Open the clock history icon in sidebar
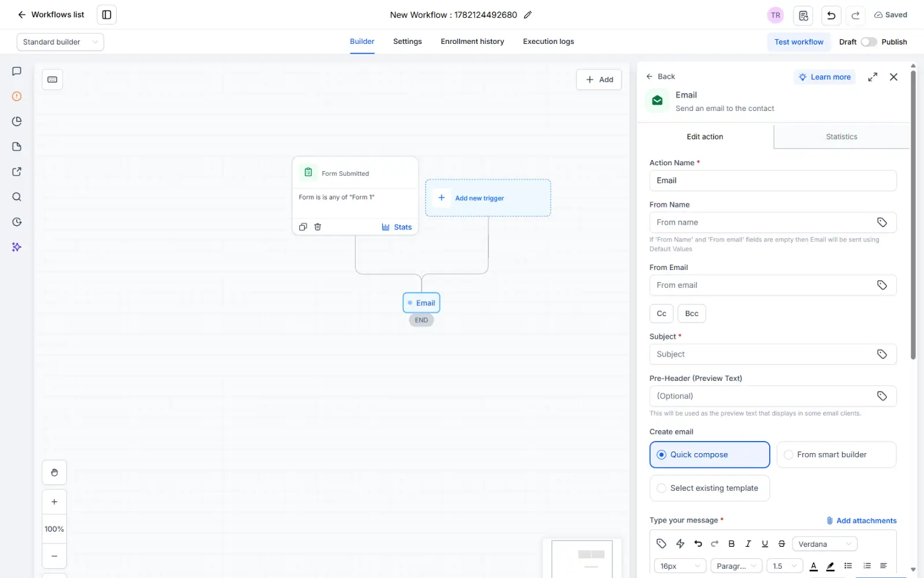The image size is (924, 578). (x=17, y=222)
